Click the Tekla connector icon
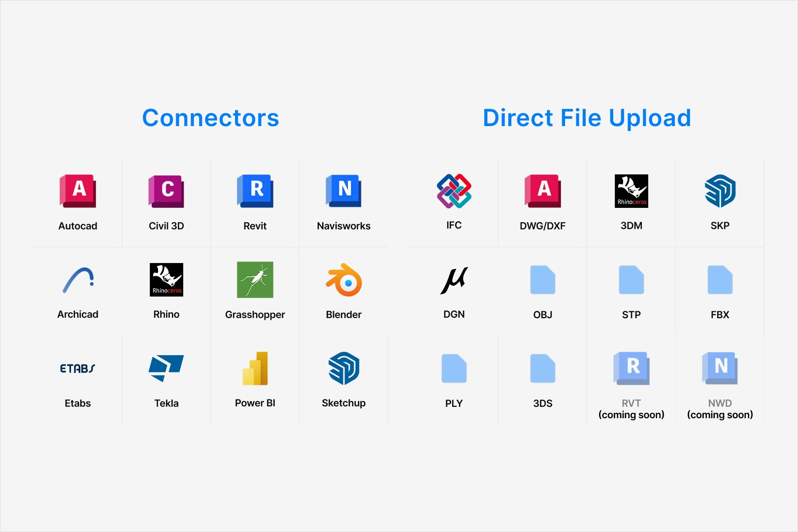The image size is (798, 532). [166, 368]
